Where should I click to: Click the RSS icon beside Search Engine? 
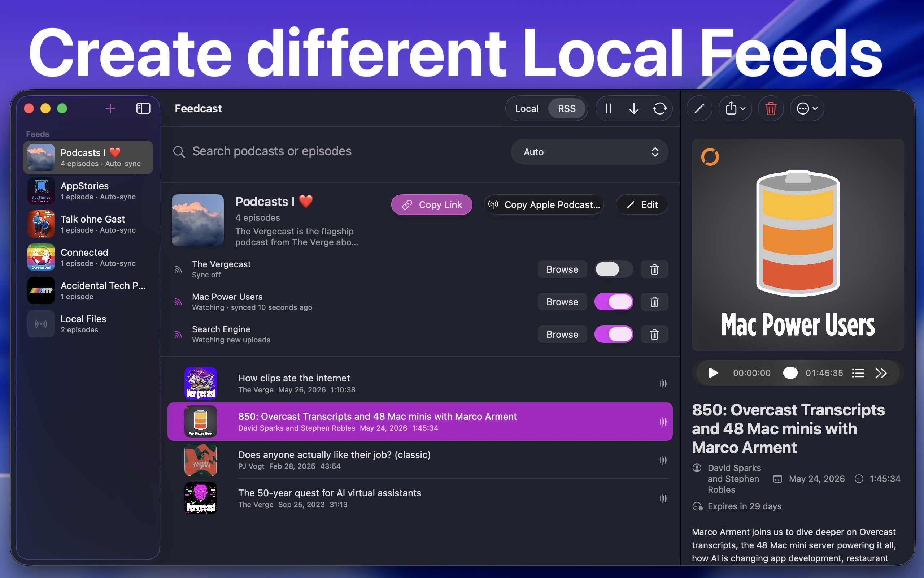coord(178,335)
